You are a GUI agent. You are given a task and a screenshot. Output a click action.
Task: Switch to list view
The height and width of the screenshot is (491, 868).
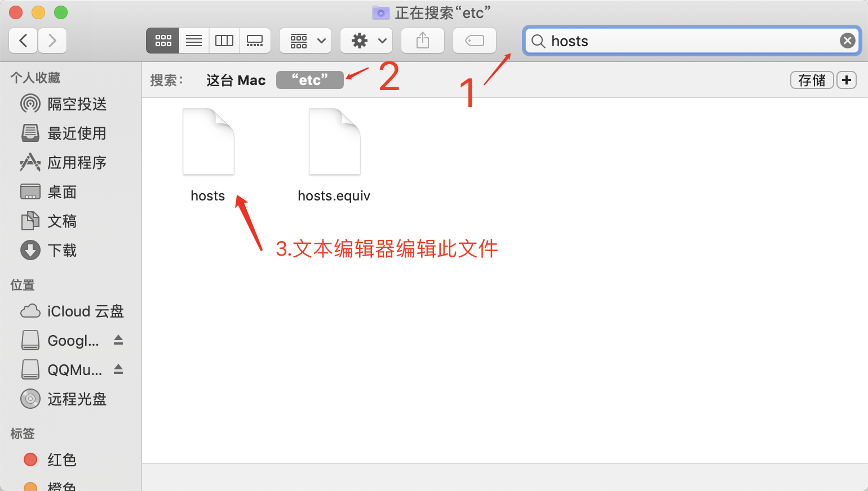pyautogui.click(x=194, y=41)
